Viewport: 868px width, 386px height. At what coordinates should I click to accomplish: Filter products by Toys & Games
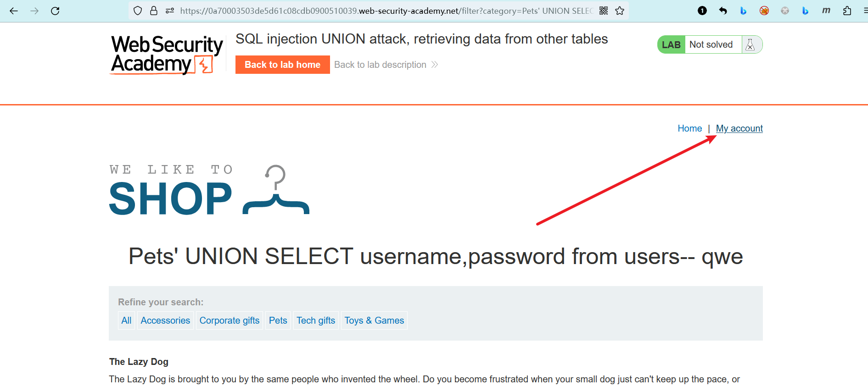click(374, 320)
